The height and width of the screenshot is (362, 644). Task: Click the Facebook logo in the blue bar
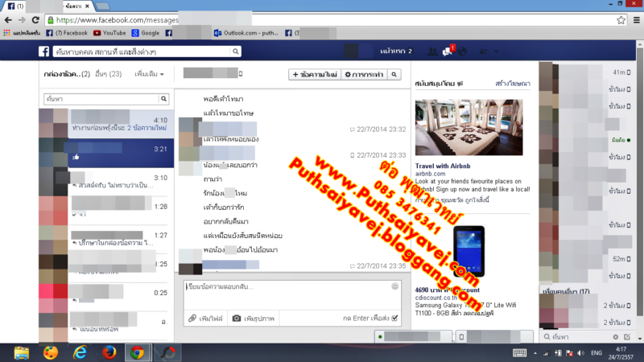click(x=44, y=51)
